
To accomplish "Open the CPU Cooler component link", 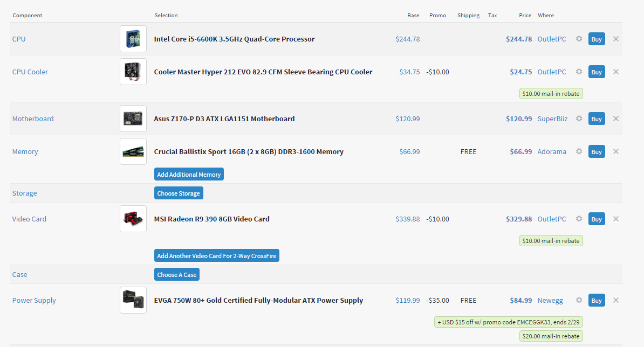I will click(x=30, y=72).
